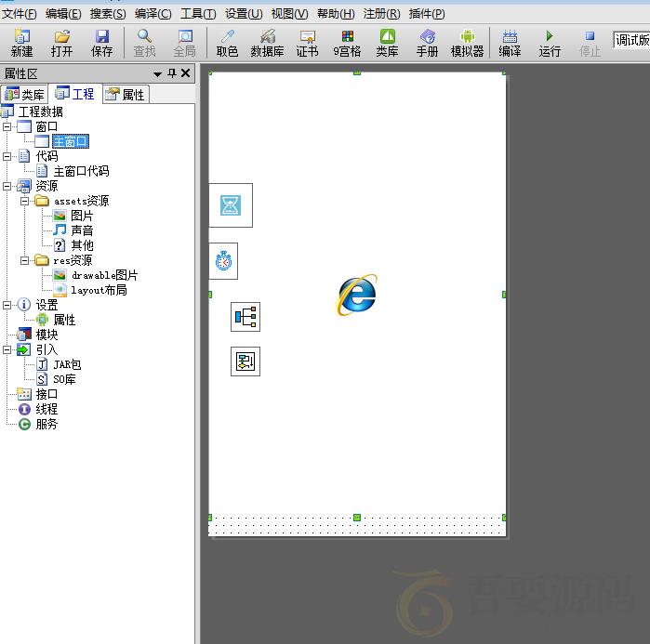Open the 设置(U) menu
Screen dimensions: 650x644
click(x=244, y=14)
